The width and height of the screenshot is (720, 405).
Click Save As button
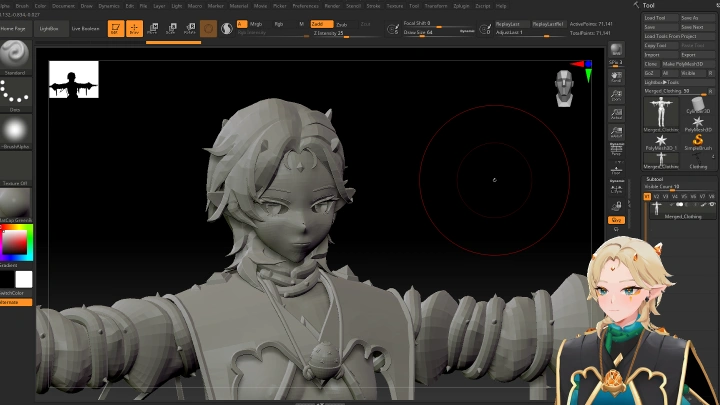click(697, 17)
